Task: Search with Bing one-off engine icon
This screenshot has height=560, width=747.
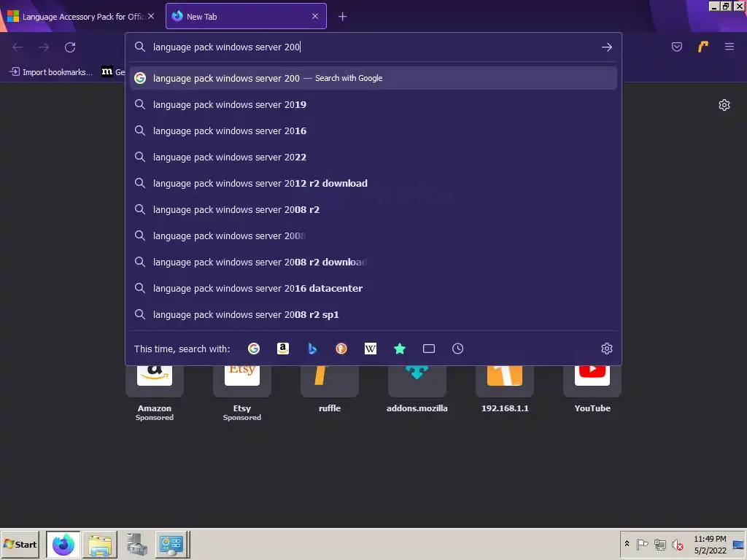Action: [312, 349]
